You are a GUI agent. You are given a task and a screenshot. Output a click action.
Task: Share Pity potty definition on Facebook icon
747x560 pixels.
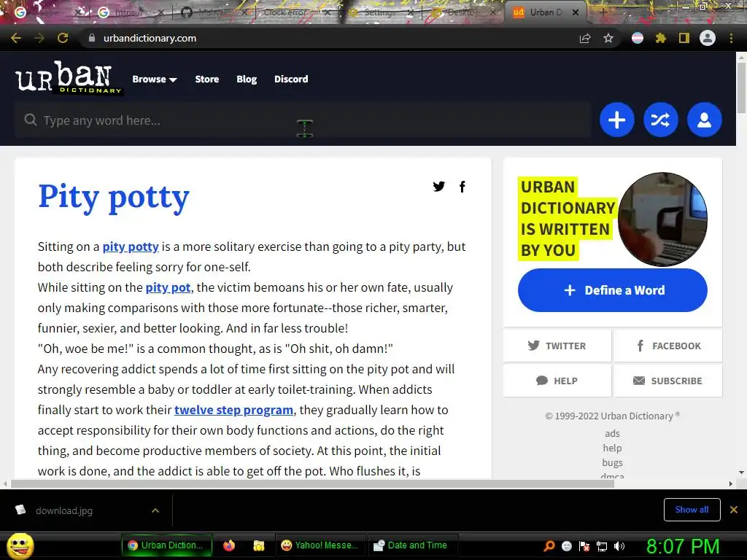pos(462,186)
